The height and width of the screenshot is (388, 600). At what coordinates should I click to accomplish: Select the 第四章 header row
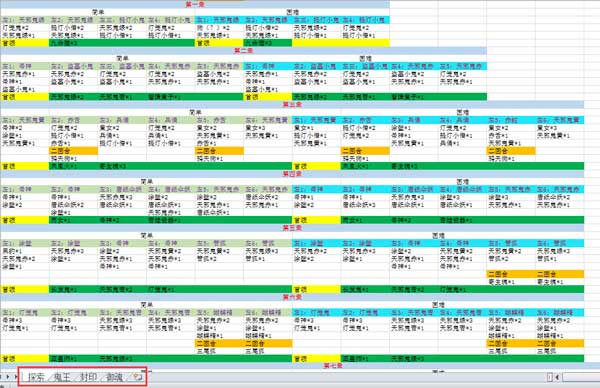pos(292,174)
